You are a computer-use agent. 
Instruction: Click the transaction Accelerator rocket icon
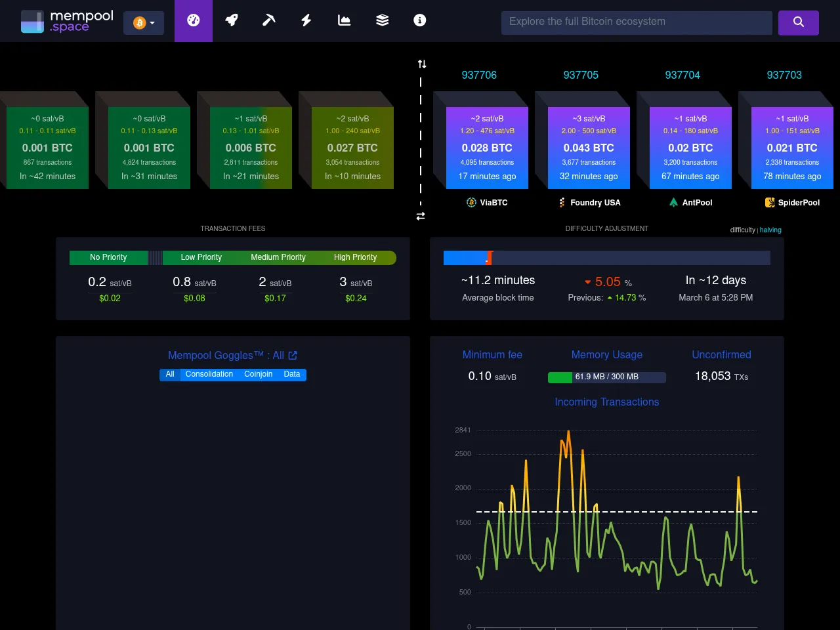[x=231, y=20]
